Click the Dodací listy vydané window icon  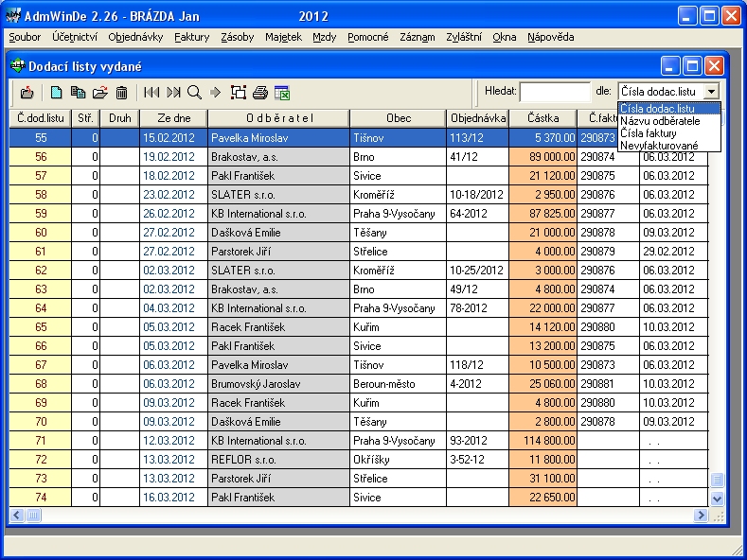click(x=18, y=65)
